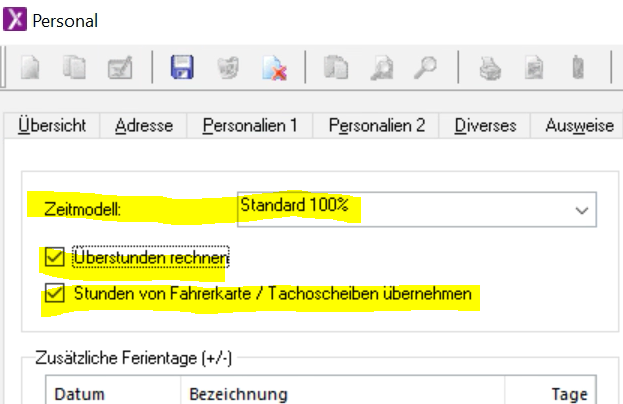Switch to the Übersicht tab
This screenshot has width=623, height=404.
(52, 126)
